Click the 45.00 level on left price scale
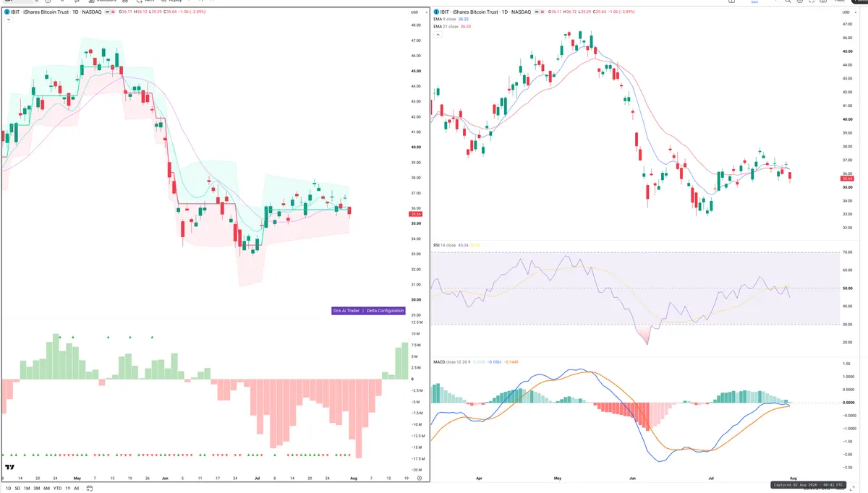868x493 pixels. [416, 71]
